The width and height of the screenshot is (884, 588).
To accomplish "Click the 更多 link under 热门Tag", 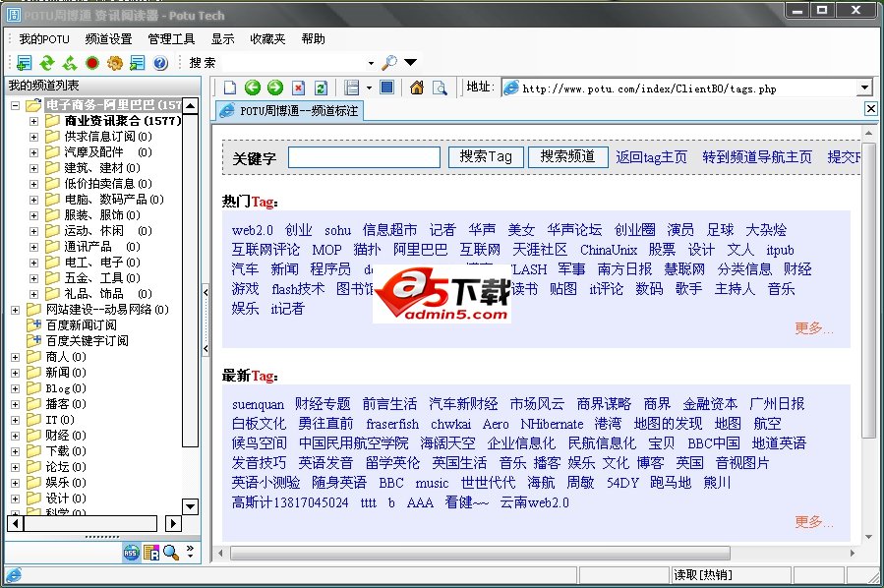I will 813,328.
